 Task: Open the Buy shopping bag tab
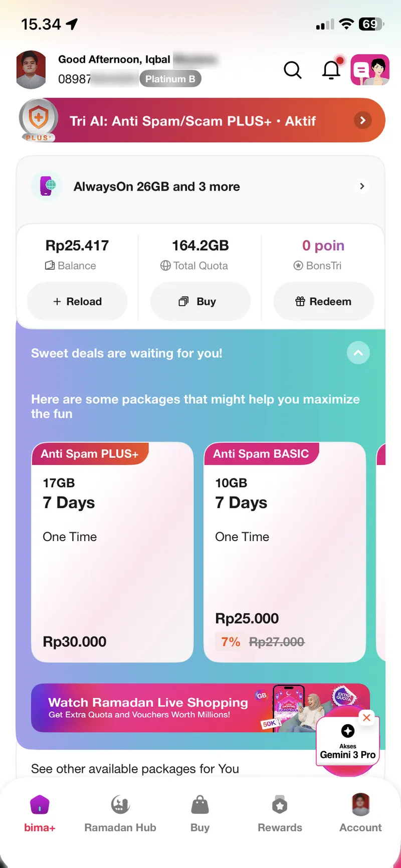[x=200, y=813]
